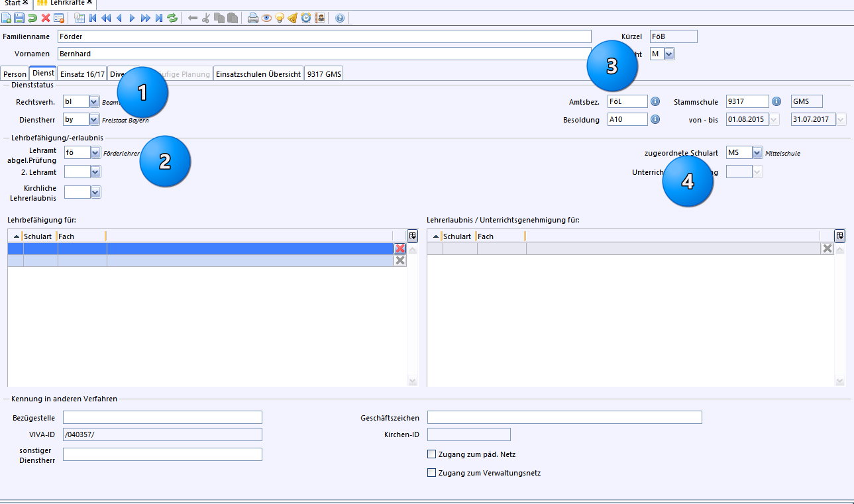Switch to the Person tab

point(15,74)
